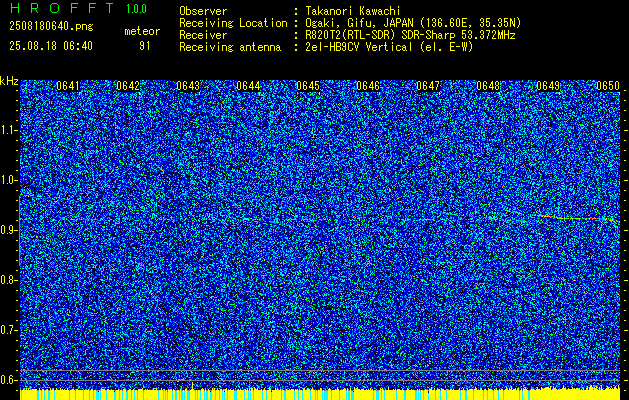629x400 pixels.
Task: Click the 0644 time marker
Action: point(248,86)
